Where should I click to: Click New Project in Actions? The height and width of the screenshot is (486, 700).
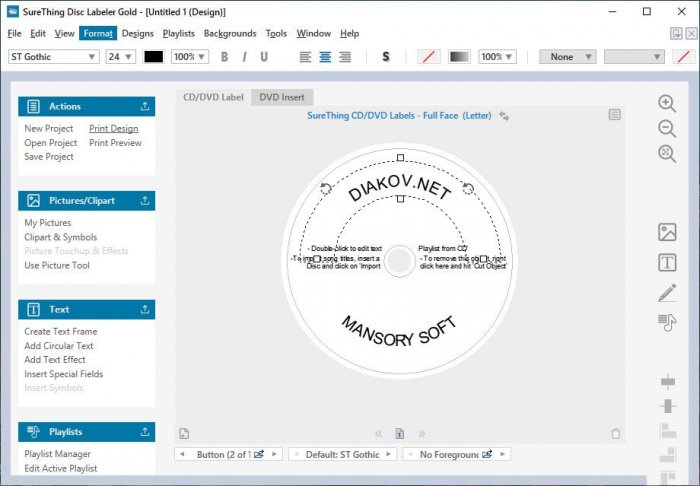tap(48, 129)
